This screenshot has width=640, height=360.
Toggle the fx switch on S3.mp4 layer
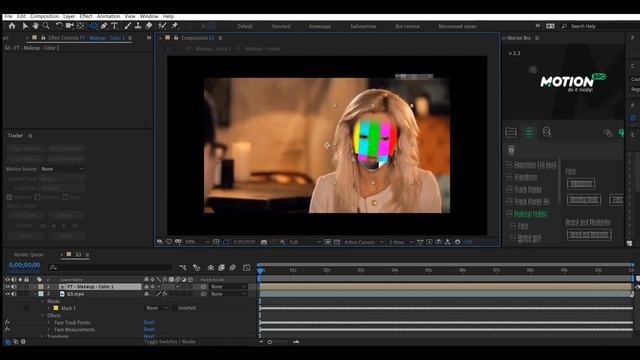(x=165, y=294)
